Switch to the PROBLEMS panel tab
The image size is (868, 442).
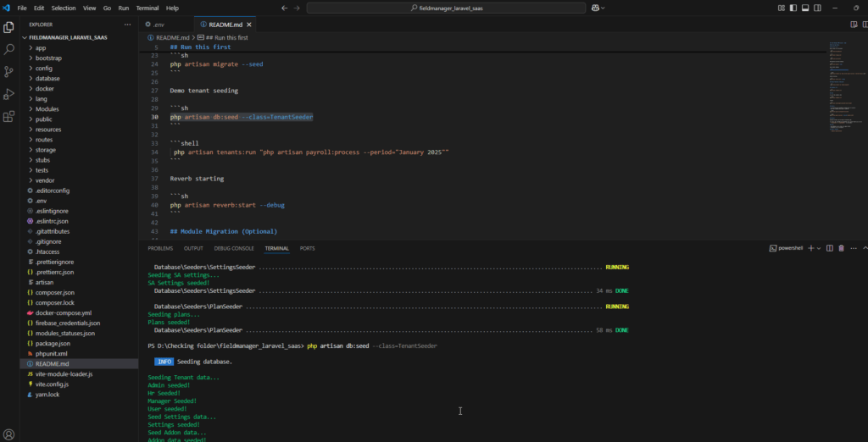coord(160,248)
